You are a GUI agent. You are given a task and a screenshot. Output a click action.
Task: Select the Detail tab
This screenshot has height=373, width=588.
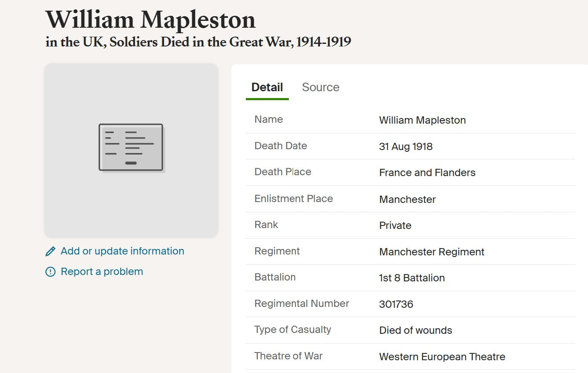point(267,87)
